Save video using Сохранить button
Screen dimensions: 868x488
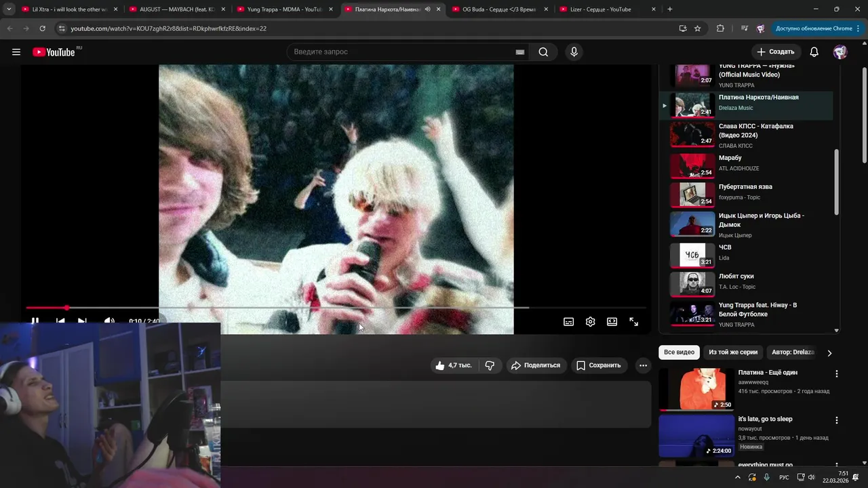coord(598,365)
